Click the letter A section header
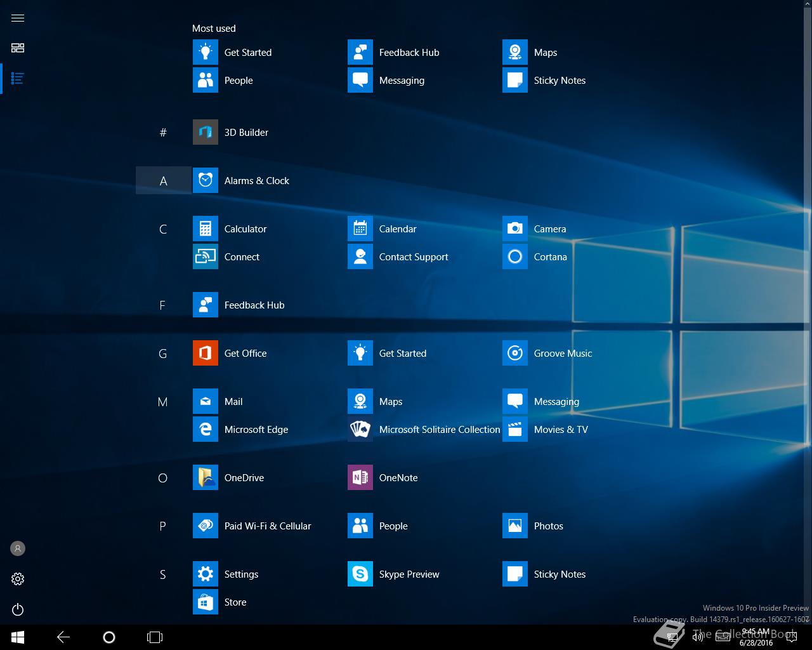This screenshot has width=812, height=650. point(163,180)
